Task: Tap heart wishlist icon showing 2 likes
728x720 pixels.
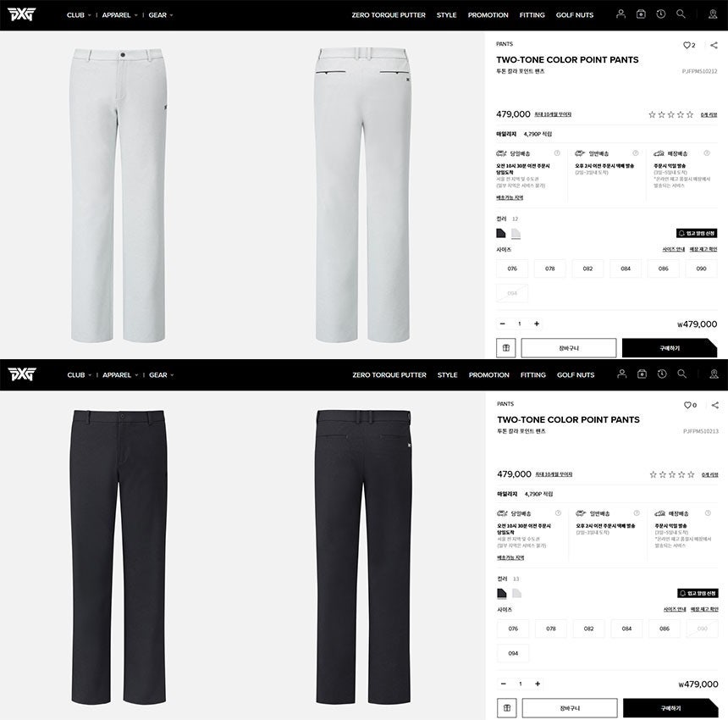Action: pyautogui.click(x=689, y=45)
